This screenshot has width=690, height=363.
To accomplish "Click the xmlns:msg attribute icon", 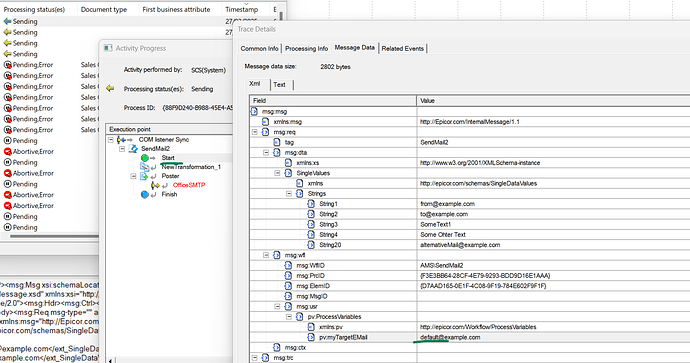I will (x=265, y=122).
